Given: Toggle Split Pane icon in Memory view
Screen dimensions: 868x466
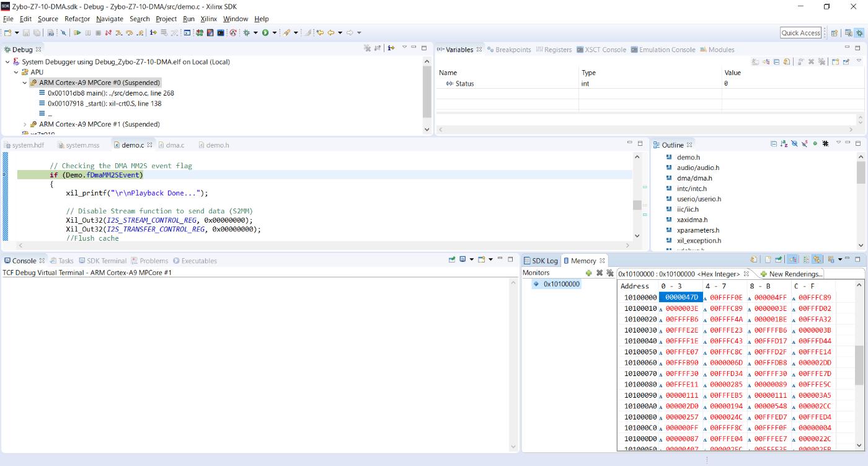Looking at the screenshot, I should pos(806,259).
